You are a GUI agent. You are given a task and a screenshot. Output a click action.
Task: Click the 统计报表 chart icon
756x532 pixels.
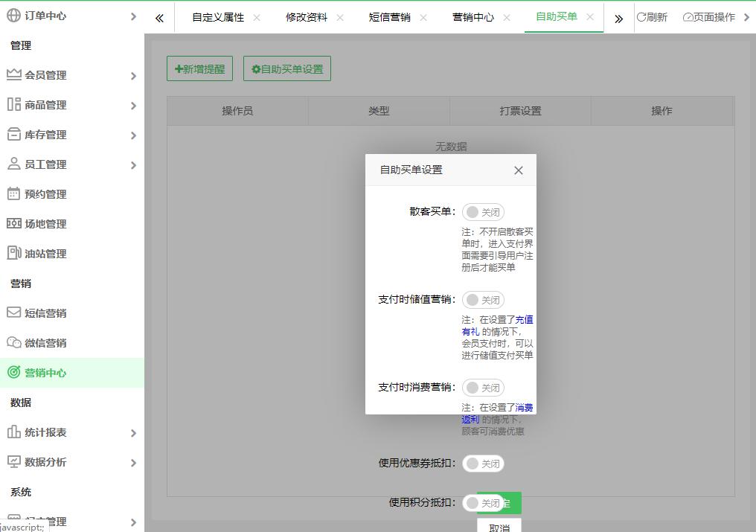pos(13,432)
